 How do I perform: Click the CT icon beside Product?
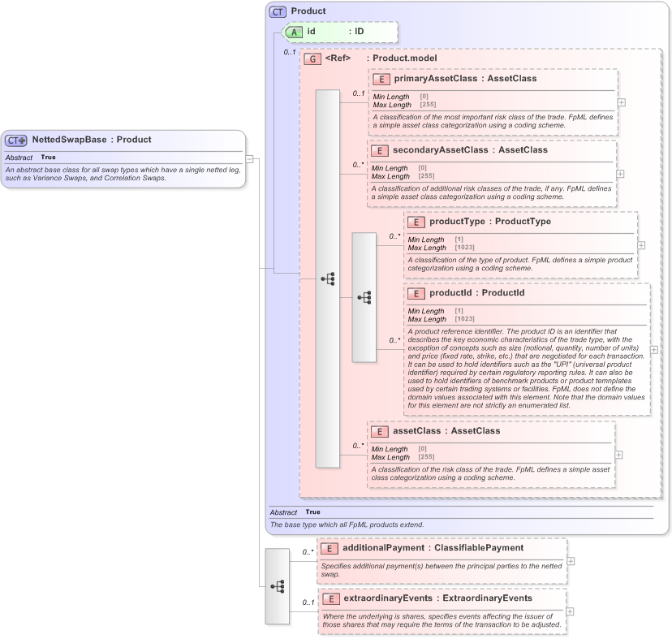pos(278,12)
